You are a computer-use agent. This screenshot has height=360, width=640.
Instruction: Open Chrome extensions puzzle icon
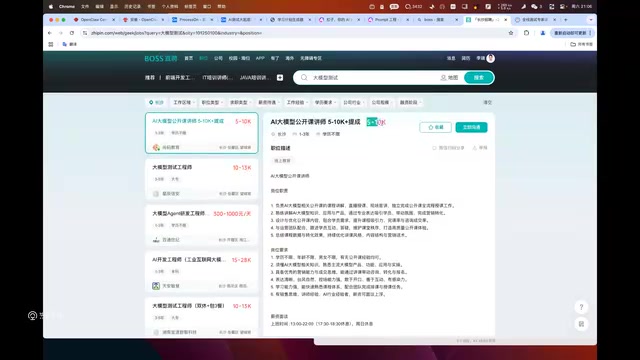(527, 33)
